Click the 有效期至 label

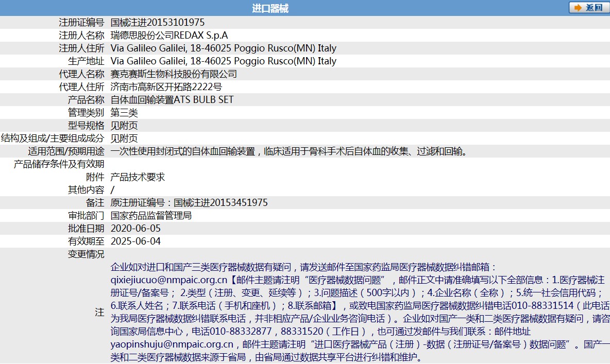point(87,241)
